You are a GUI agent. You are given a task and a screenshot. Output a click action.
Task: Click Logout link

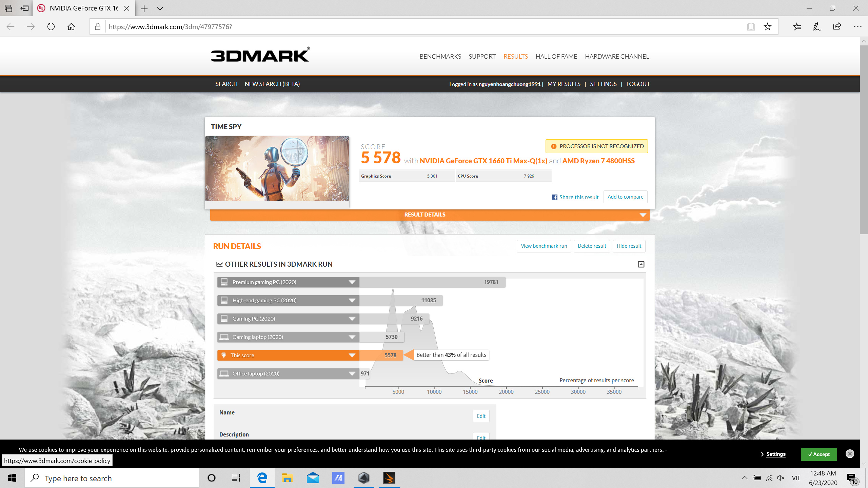pos(638,84)
